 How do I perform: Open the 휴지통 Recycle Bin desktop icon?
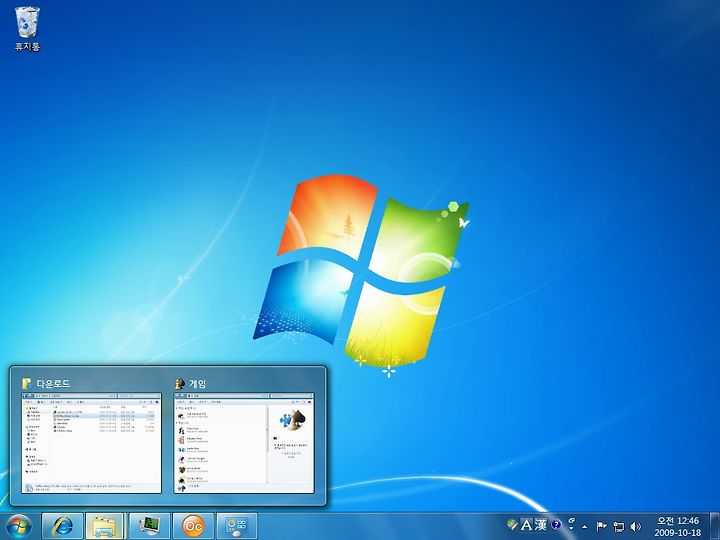pos(28,28)
